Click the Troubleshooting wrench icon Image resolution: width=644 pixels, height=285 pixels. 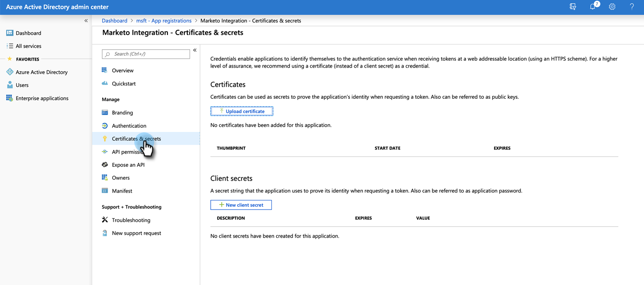pyautogui.click(x=105, y=220)
